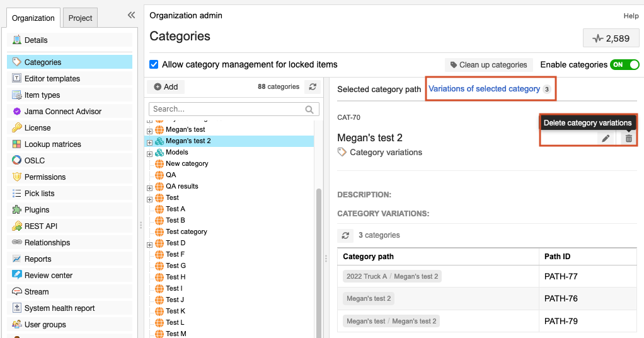
Task: Click the Help link
Action: pos(631,16)
